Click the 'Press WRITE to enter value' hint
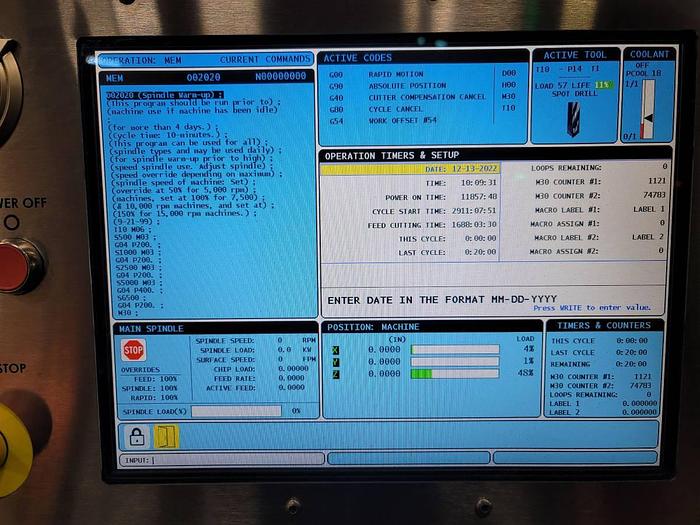Image resolution: width=700 pixels, height=525 pixels. pos(592,308)
